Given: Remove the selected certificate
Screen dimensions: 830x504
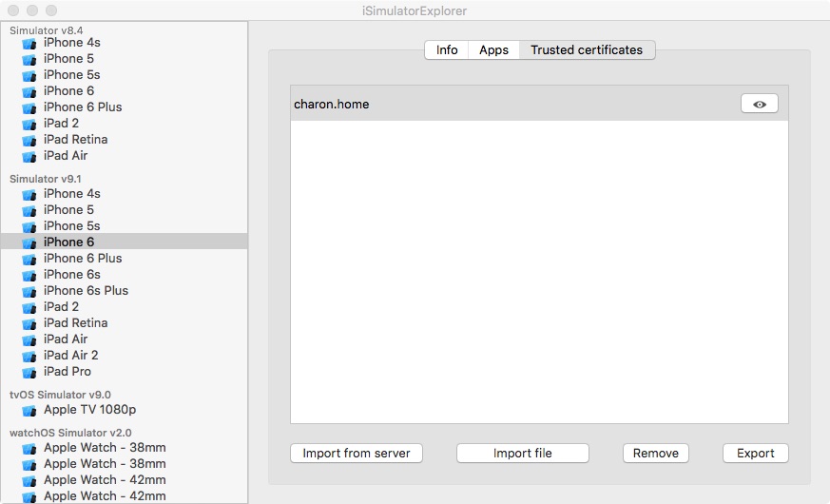Looking at the screenshot, I should (656, 454).
